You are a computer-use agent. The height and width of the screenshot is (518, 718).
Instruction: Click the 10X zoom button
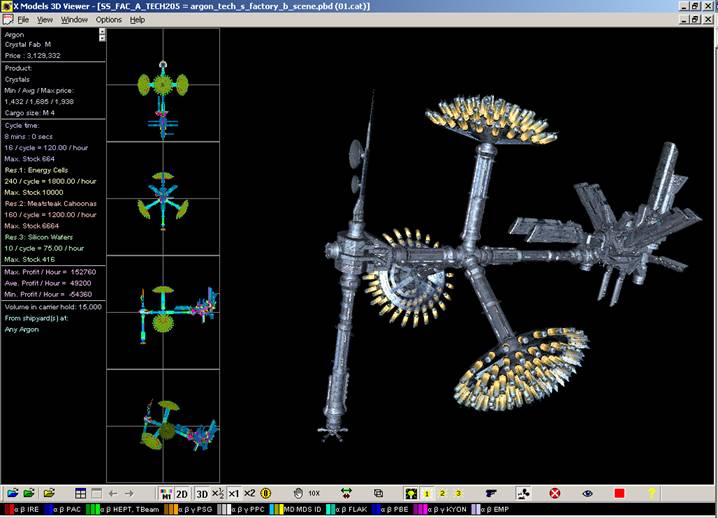point(314,493)
